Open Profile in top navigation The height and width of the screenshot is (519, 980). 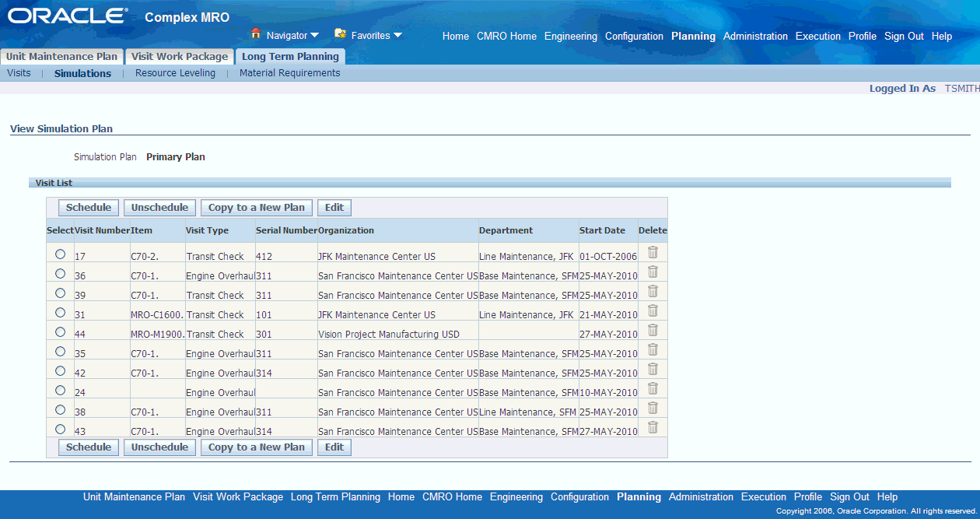click(863, 37)
